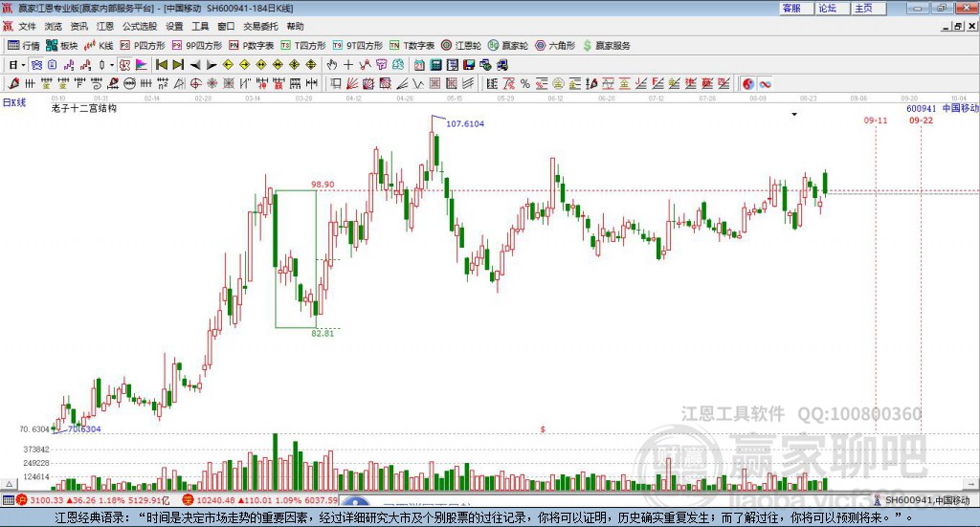
Task: Select the red pencil drawing tool
Action: point(13,83)
